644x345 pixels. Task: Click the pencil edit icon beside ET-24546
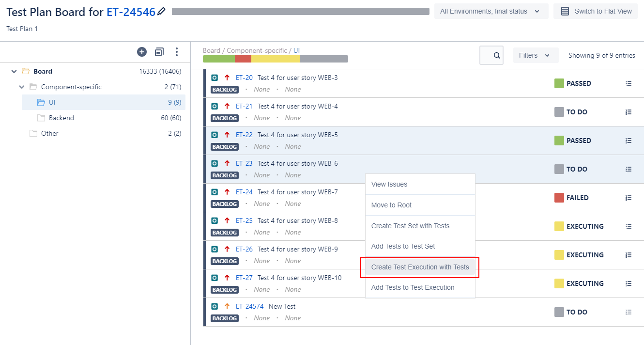[x=162, y=11]
